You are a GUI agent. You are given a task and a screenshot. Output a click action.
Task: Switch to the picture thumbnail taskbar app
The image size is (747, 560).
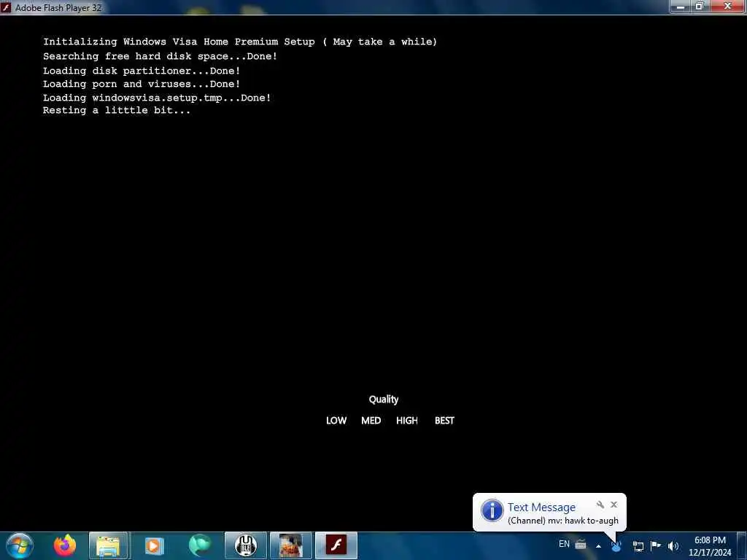tap(290, 545)
